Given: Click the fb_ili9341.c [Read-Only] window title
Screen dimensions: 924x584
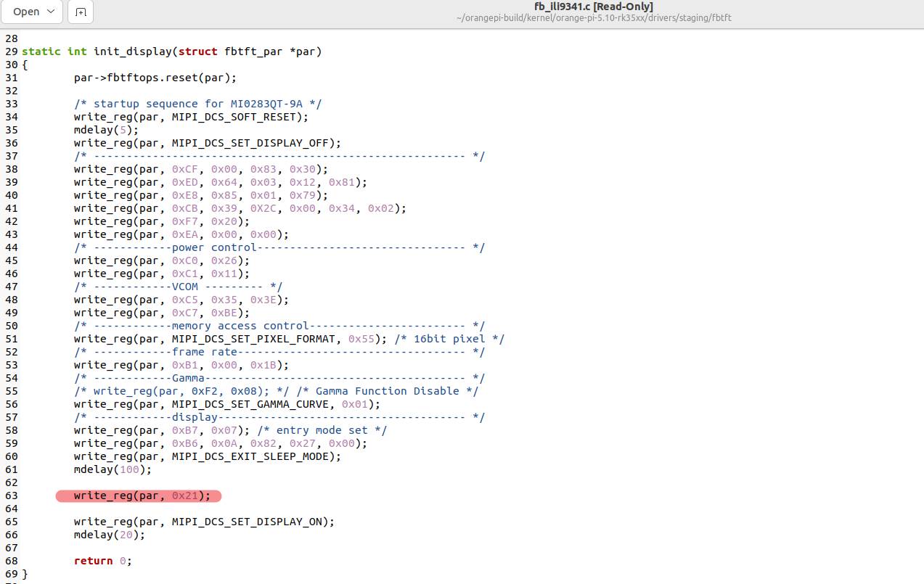Looking at the screenshot, I should 593,7.
